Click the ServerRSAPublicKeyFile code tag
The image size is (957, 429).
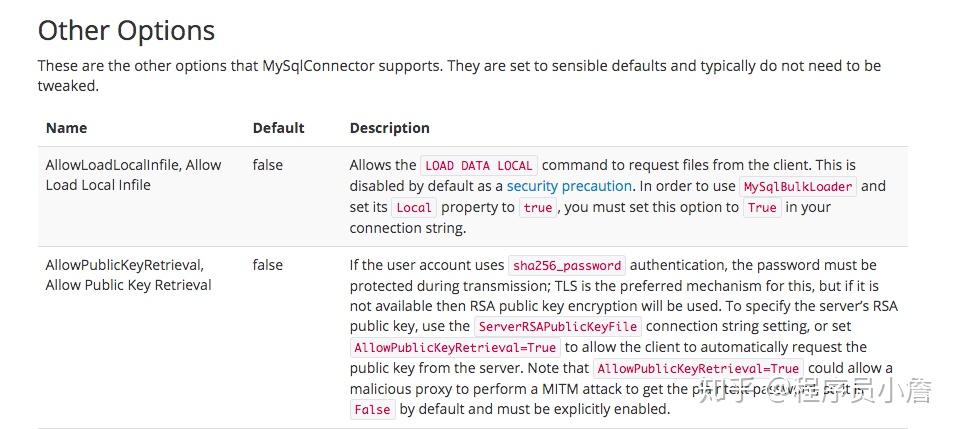point(558,326)
